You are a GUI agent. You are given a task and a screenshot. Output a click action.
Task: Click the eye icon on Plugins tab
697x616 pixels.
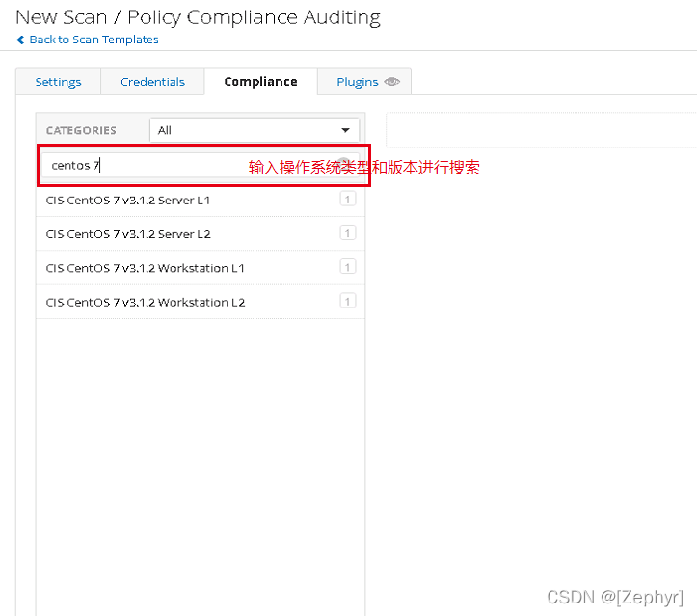pos(392,82)
